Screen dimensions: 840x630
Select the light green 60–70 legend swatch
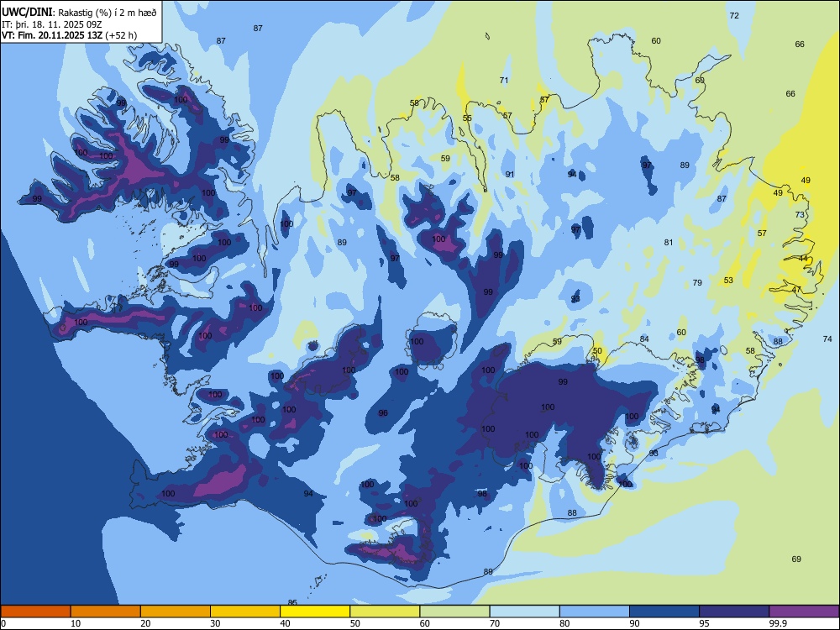[454, 612]
